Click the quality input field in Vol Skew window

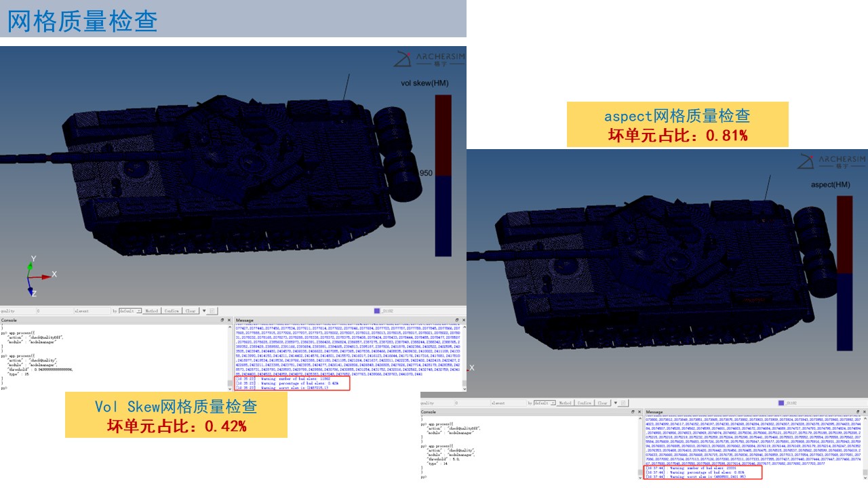click(x=53, y=311)
